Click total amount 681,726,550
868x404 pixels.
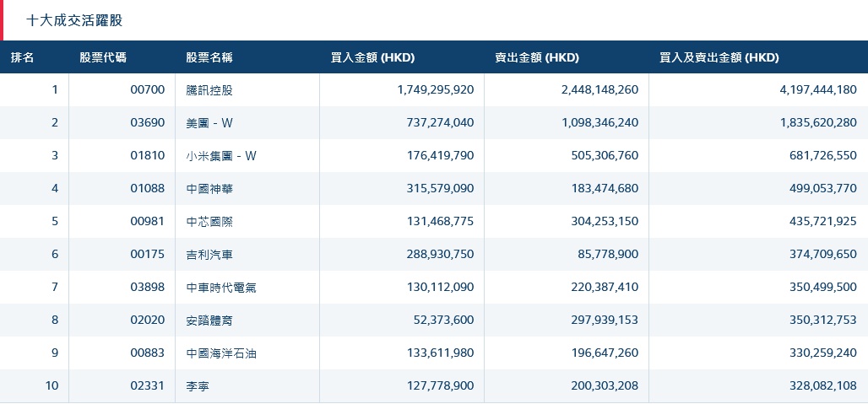823,156
